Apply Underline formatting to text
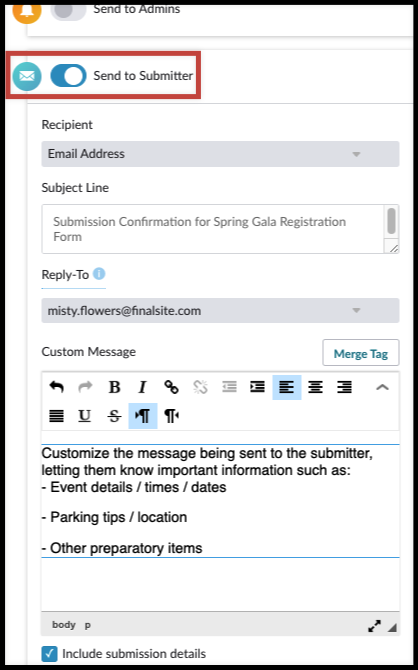 click(x=85, y=415)
